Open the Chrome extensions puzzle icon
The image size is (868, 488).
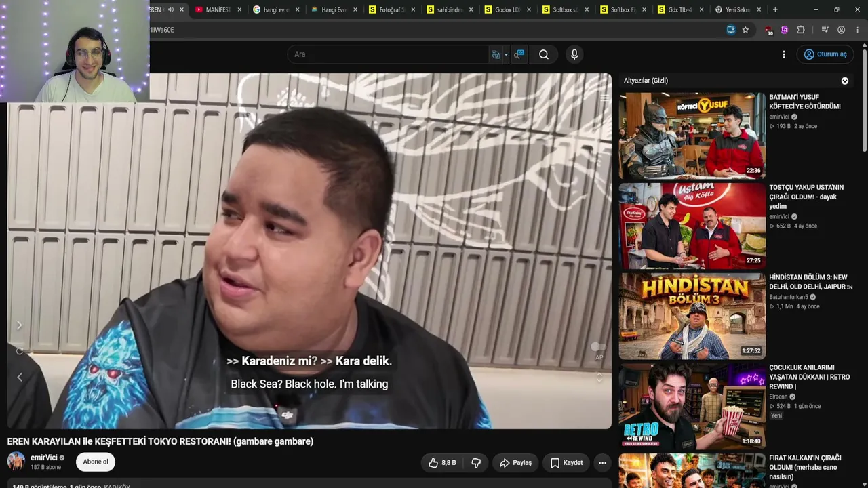tap(801, 30)
